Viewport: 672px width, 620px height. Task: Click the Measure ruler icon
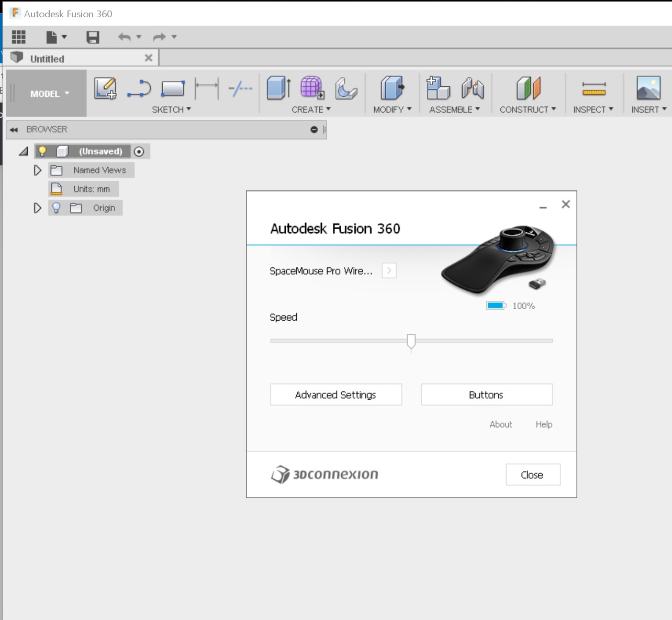click(594, 89)
